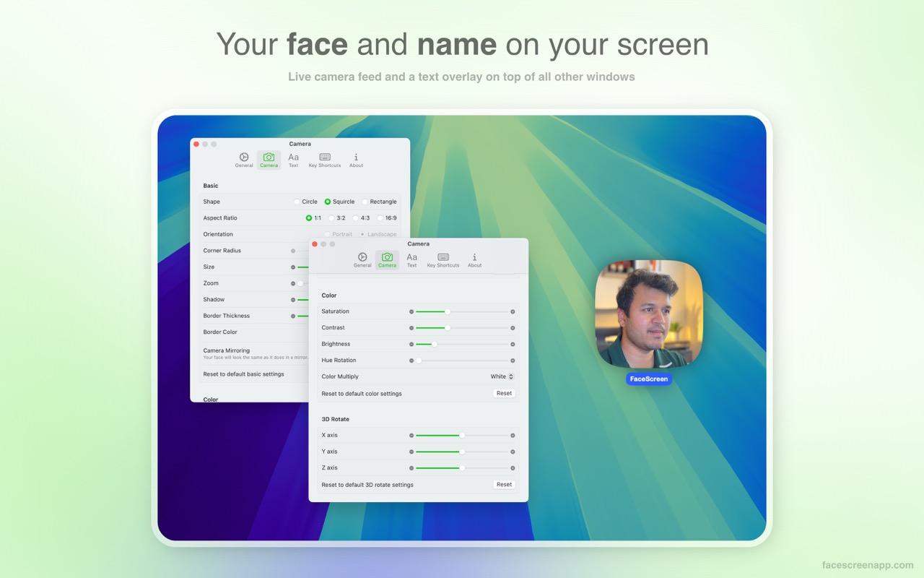
Task: Choose the 4:3 aspect ratio
Action: pyautogui.click(x=356, y=217)
